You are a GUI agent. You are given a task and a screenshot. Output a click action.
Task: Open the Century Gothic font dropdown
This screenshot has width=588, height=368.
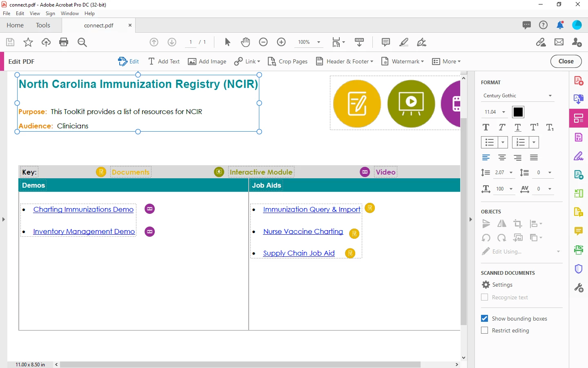click(x=518, y=96)
